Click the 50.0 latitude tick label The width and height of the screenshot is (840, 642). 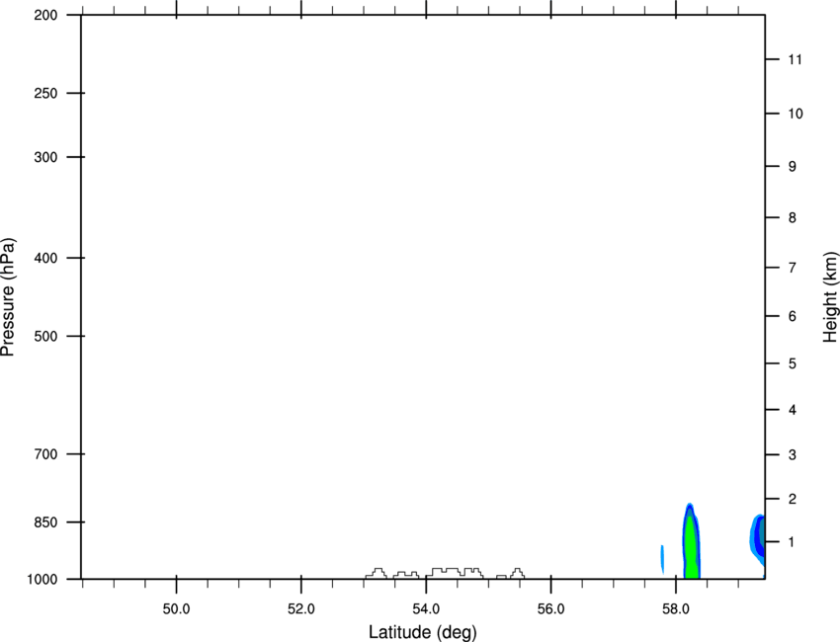pyautogui.click(x=176, y=609)
